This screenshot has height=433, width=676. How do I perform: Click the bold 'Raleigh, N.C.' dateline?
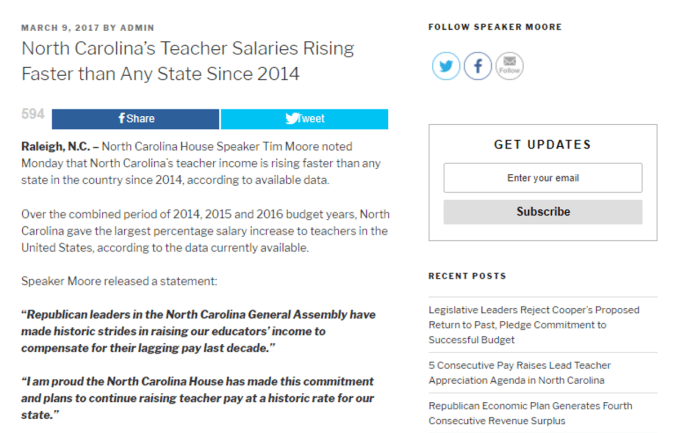56,146
